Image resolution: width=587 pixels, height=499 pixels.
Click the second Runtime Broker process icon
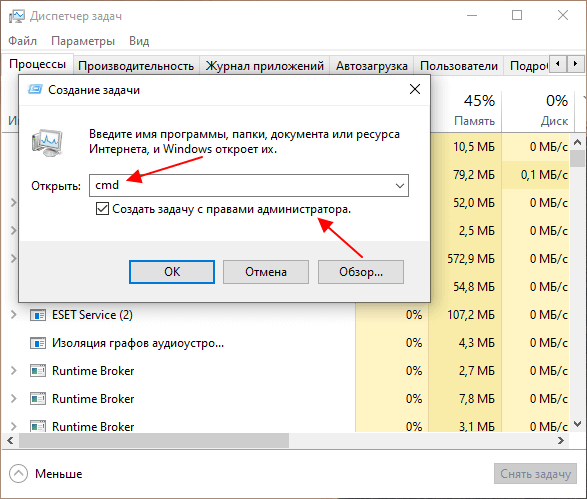(x=38, y=399)
